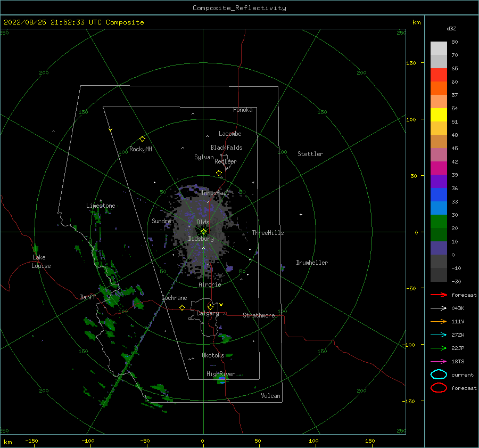Click the green 30 dBZ color swatch

439,221
